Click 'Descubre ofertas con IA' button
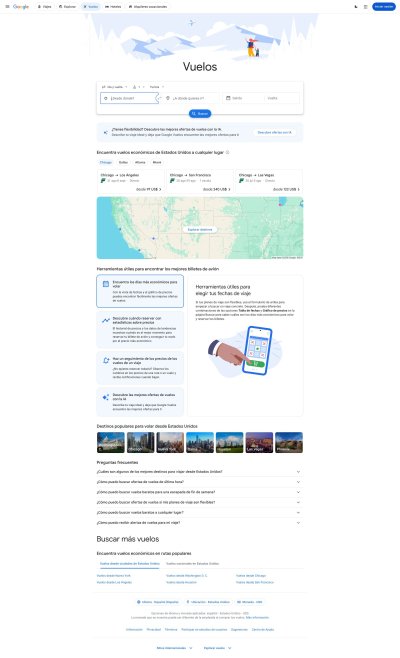This screenshot has width=400, height=658. coord(274,132)
